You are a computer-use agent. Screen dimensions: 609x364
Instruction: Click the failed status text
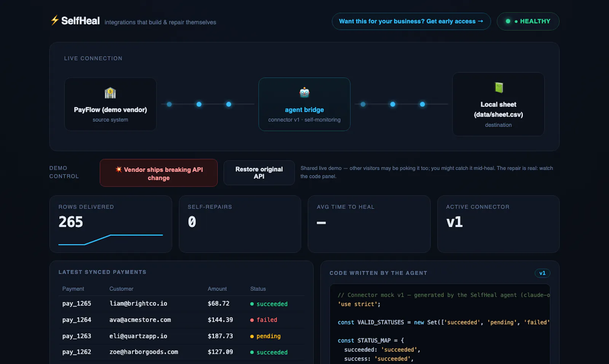[267, 320]
